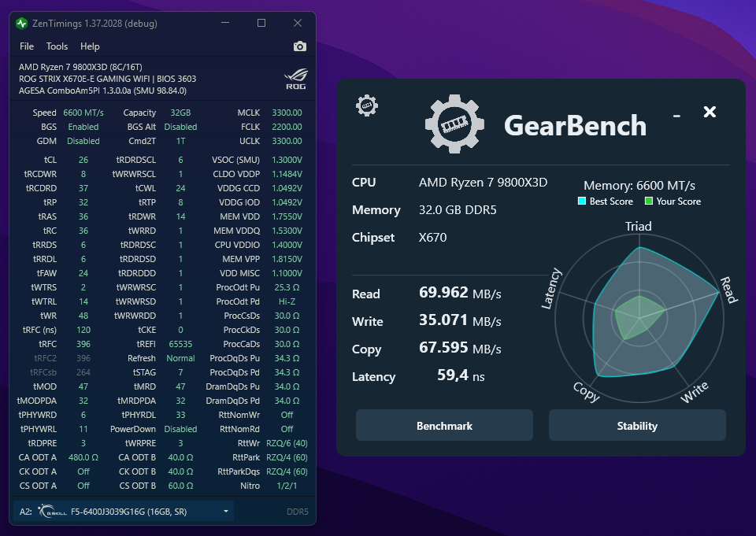The image size is (756, 536).
Task: Click VSOC (SMU) value 1.3000V
Action: tap(287, 160)
